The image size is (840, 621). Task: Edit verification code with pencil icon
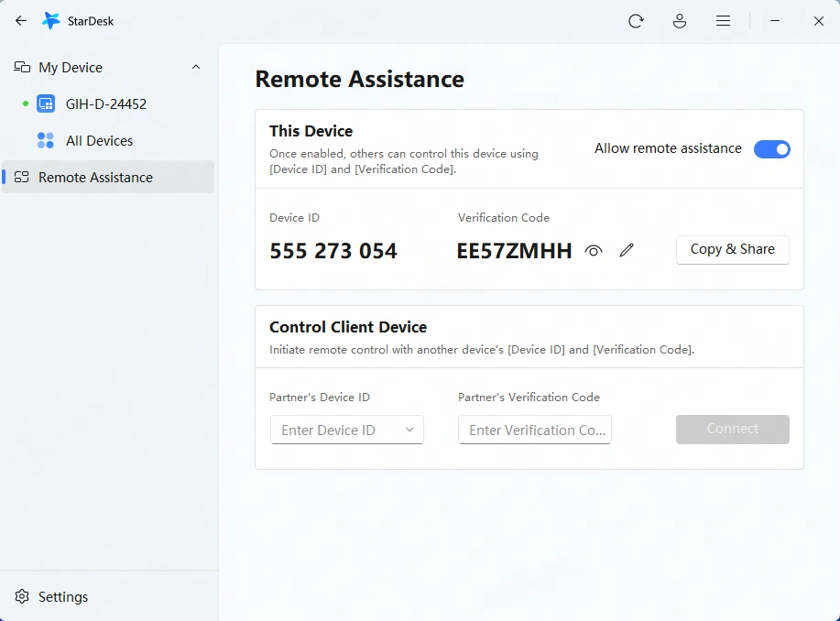click(627, 250)
